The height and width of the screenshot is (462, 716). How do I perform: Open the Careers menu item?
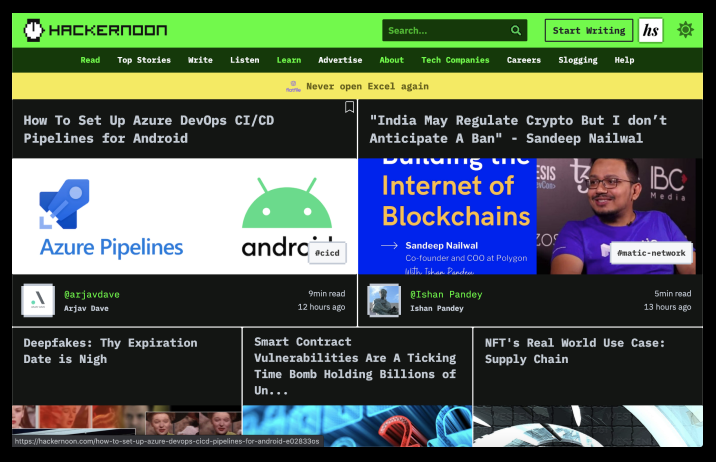point(523,60)
